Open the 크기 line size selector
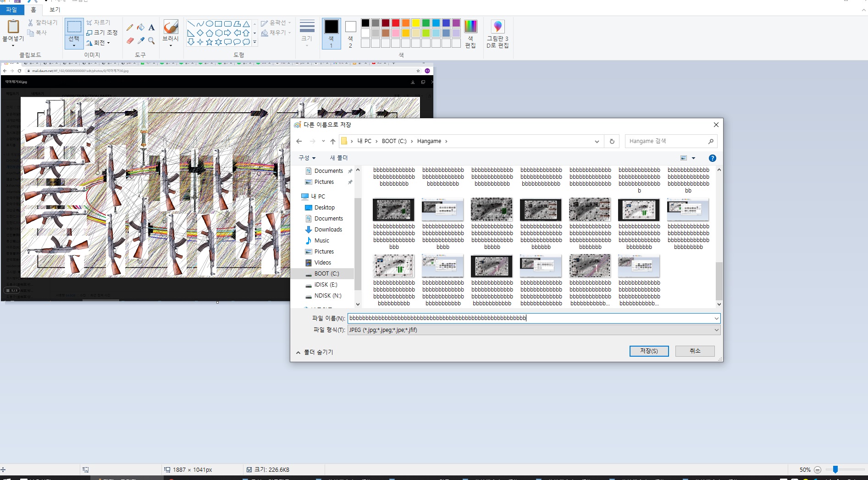The height and width of the screenshot is (480, 868). (307, 33)
